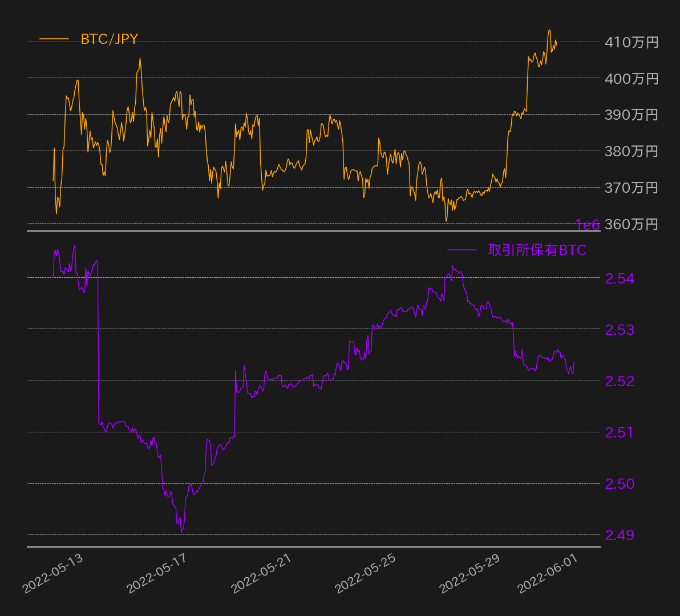Click the purple 1e6 exponent label
This screenshot has height=616, width=680.
click(587, 226)
